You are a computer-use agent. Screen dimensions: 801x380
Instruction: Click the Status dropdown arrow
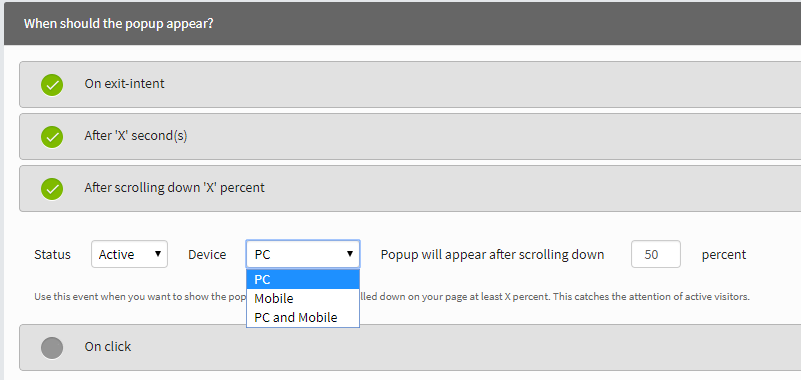158,254
